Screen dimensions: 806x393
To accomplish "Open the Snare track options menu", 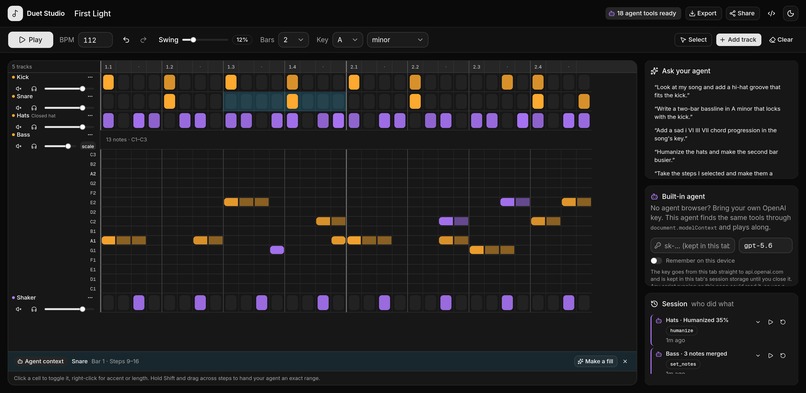I will [90, 96].
